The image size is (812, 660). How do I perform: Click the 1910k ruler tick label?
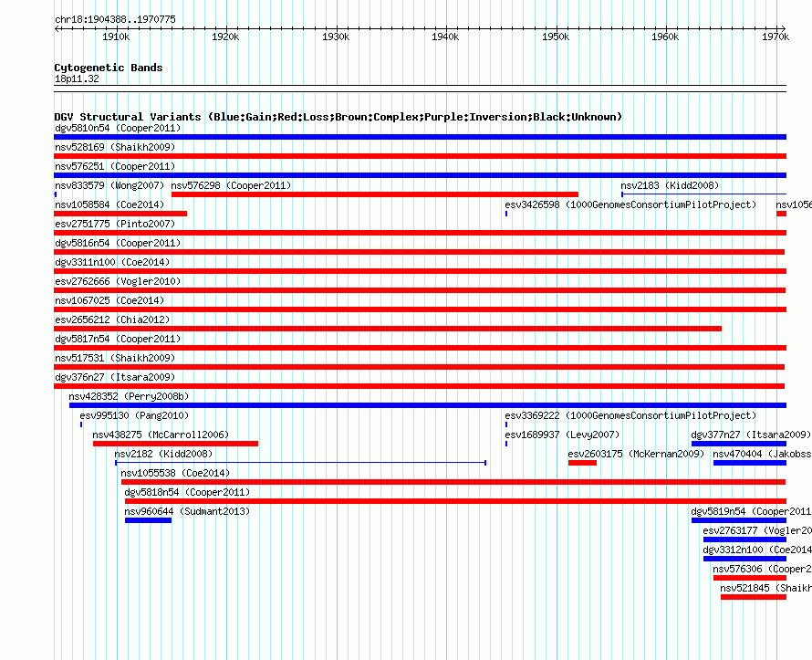tap(116, 37)
